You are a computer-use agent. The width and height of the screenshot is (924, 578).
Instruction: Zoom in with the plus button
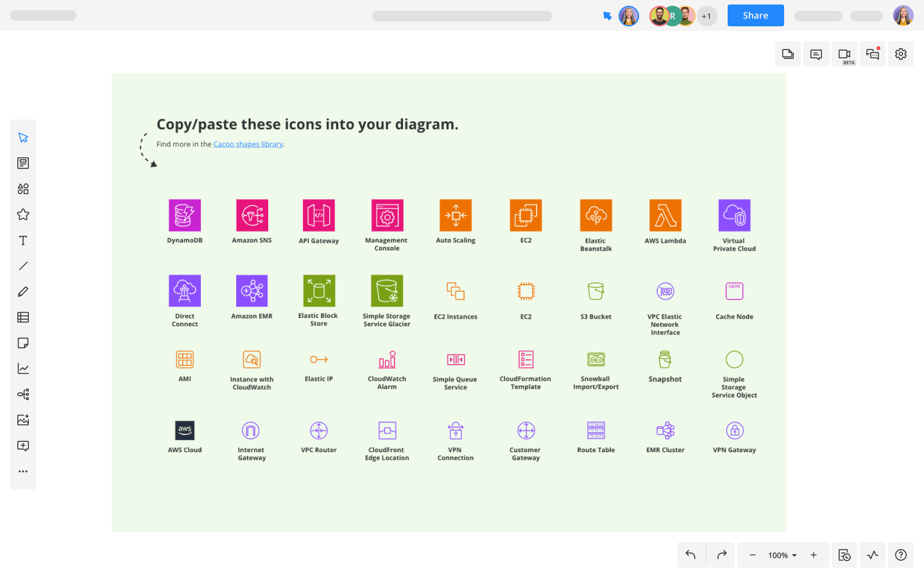814,555
